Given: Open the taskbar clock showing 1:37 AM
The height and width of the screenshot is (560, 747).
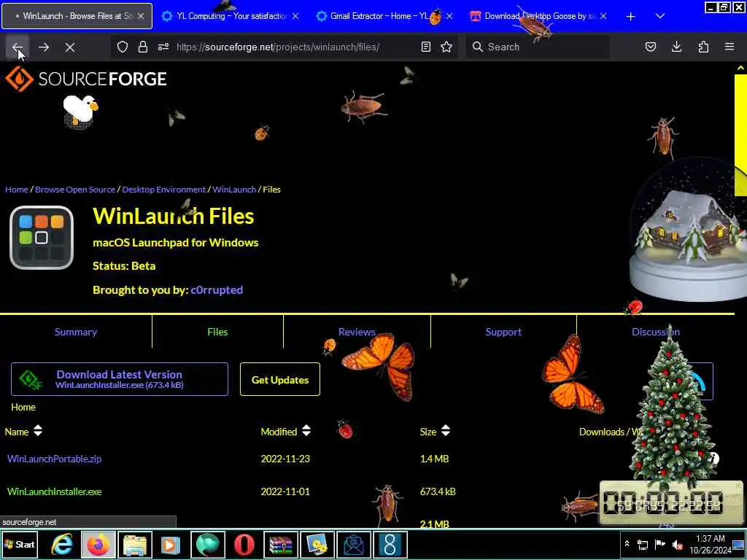Looking at the screenshot, I should tap(710, 544).
